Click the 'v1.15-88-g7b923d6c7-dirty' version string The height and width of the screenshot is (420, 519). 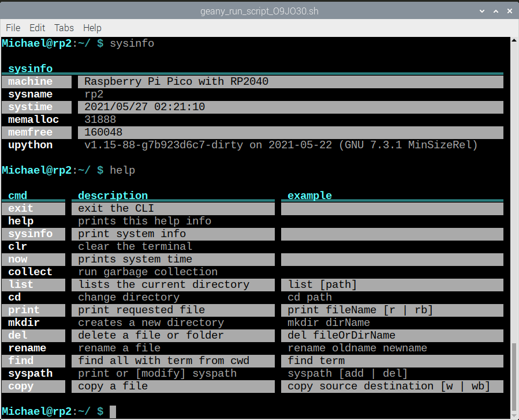pos(163,145)
